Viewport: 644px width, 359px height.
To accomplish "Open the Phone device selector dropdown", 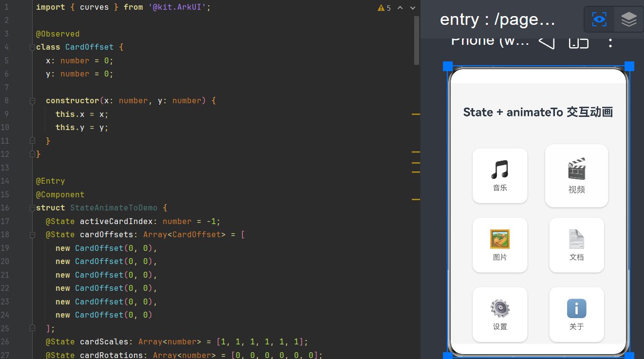I will point(490,41).
